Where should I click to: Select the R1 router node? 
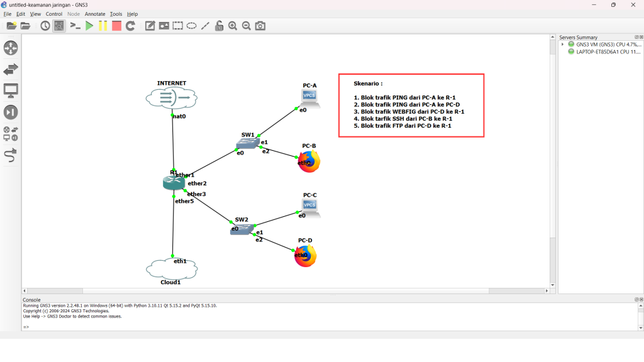pyautogui.click(x=173, y=183)
